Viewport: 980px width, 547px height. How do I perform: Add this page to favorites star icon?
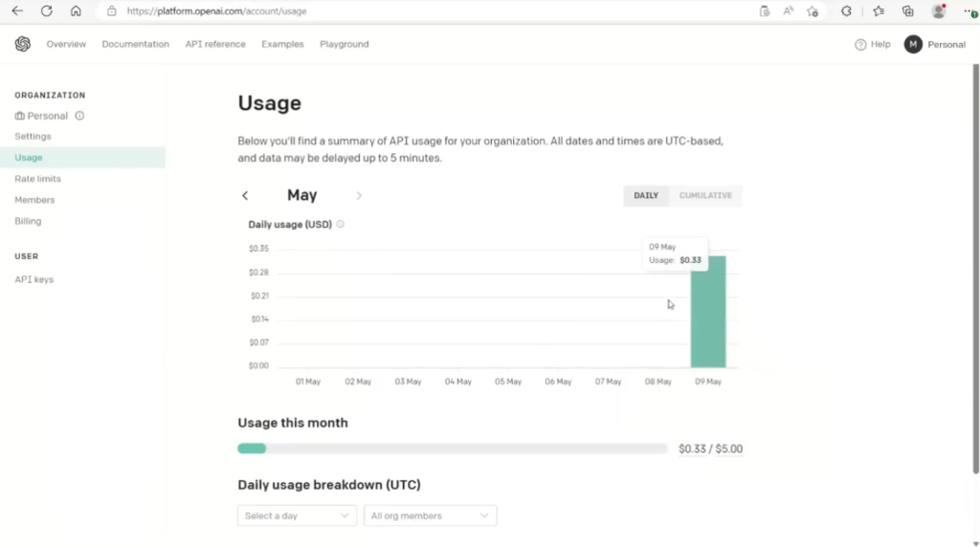coord(813,11)
